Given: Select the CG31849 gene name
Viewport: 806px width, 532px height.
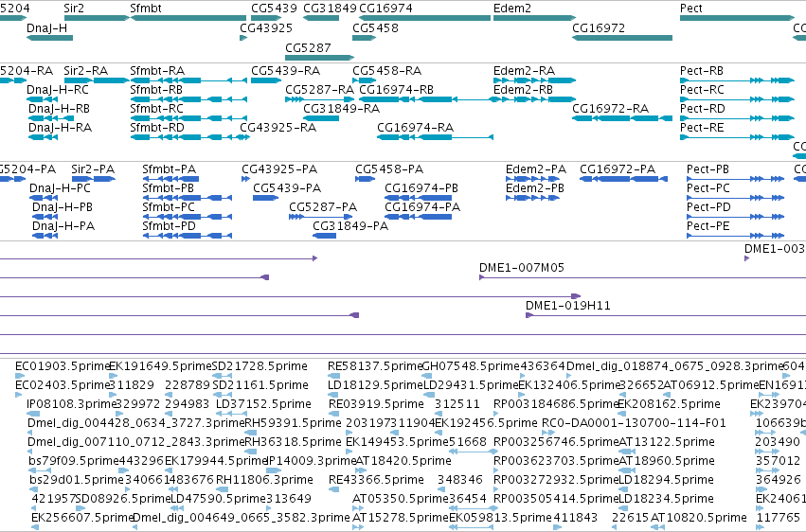Looking at the screenshot, I should pos(330,9).
